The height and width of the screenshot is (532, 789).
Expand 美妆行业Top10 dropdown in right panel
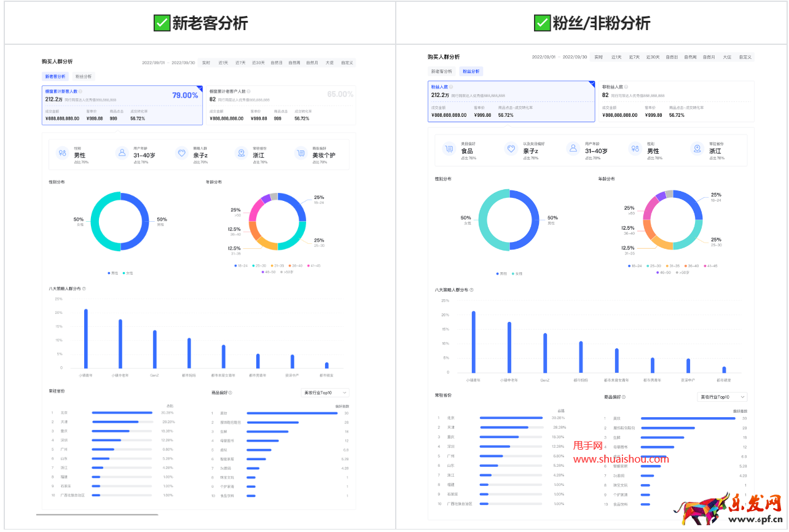coord(723,397)
